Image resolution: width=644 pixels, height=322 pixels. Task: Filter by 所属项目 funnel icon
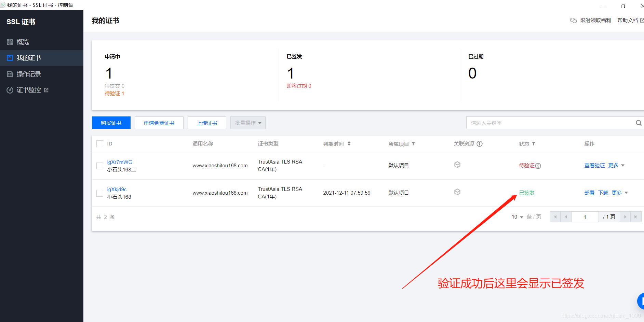point(413,144)
